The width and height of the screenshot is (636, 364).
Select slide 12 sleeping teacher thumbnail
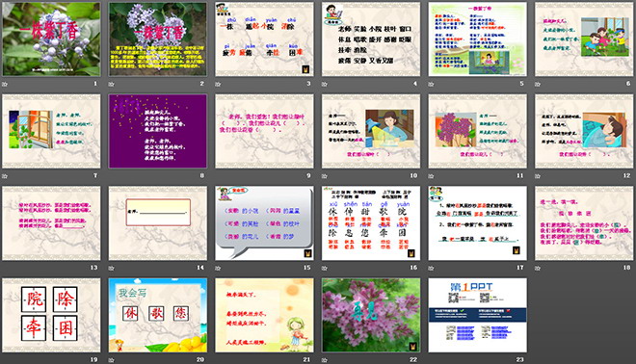pyautogui.click(x=584, y=131)
